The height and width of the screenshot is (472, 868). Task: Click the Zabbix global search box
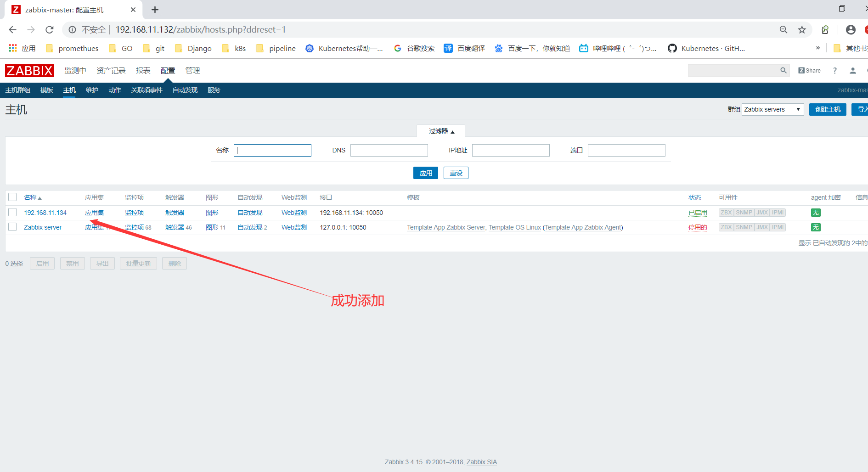tap(733, 70)
